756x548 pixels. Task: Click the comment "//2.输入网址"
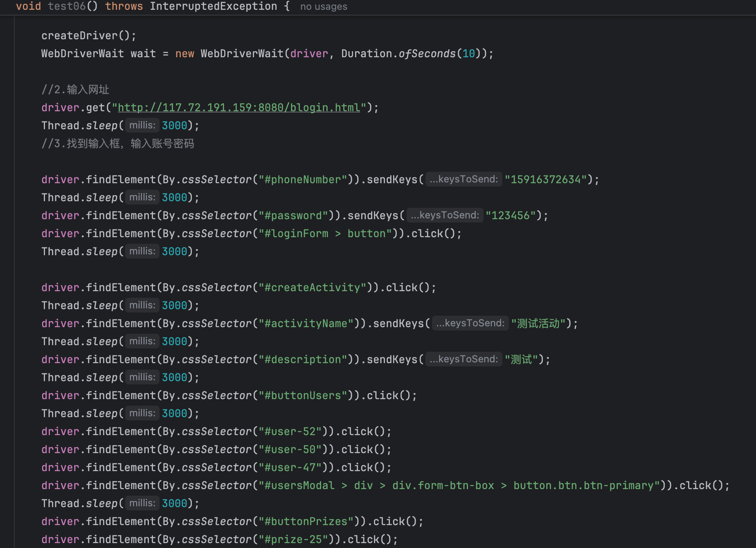coord(75,90)
